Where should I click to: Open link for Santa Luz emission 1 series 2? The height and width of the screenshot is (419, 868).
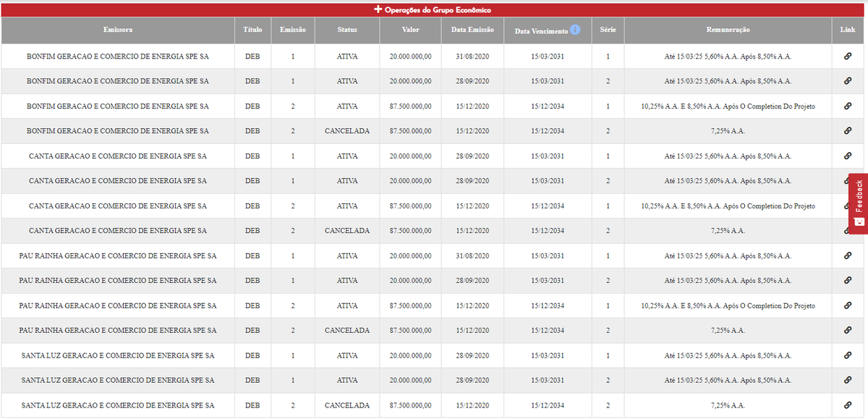(848, 381)
